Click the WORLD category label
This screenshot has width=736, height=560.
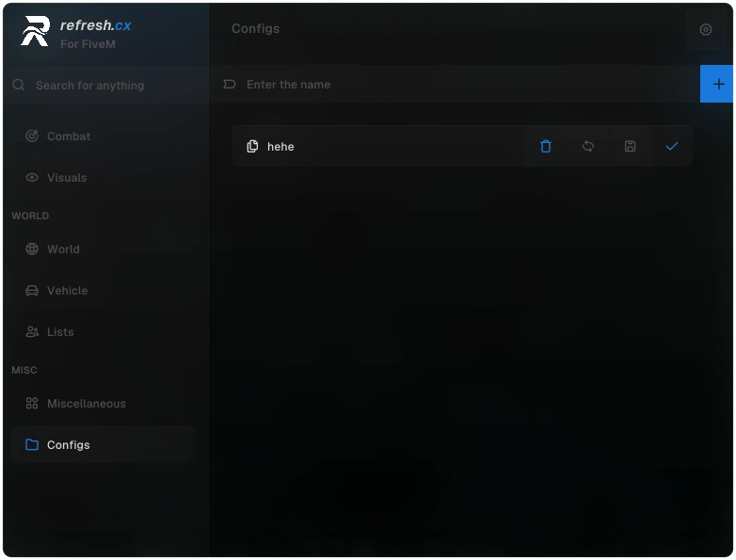pyautogui.click(x=30, y=216)
